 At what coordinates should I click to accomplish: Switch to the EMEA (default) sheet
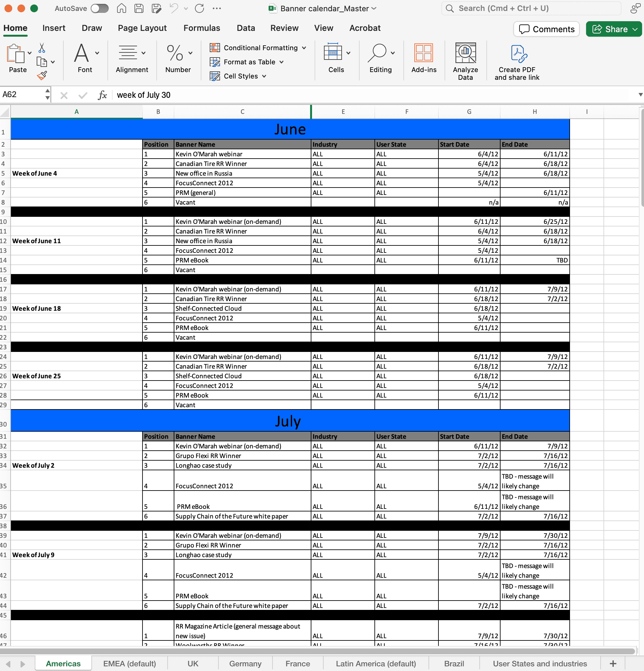(x=129, y=664)
